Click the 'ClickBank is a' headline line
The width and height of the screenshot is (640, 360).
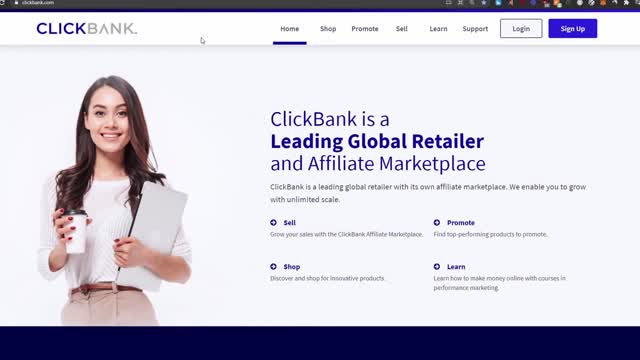[x=330, y=120]
